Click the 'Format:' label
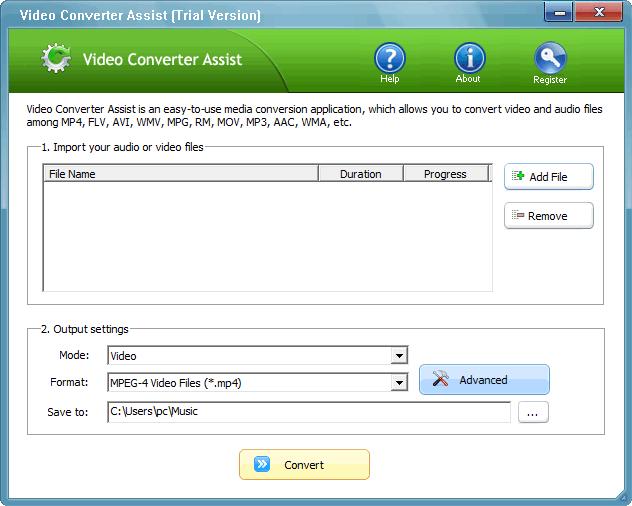632x506 pixels. click(x=69, y=382)
